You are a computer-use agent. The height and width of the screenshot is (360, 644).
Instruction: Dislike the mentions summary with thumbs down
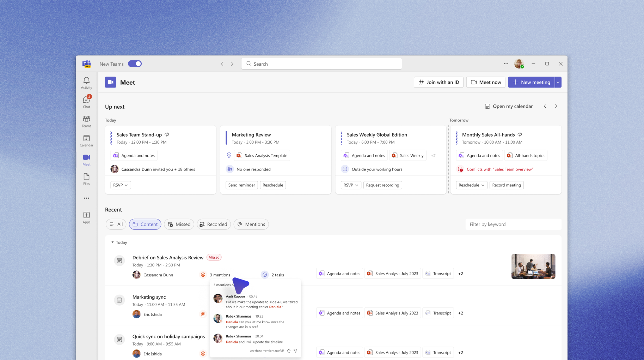(x=295, y=350)
